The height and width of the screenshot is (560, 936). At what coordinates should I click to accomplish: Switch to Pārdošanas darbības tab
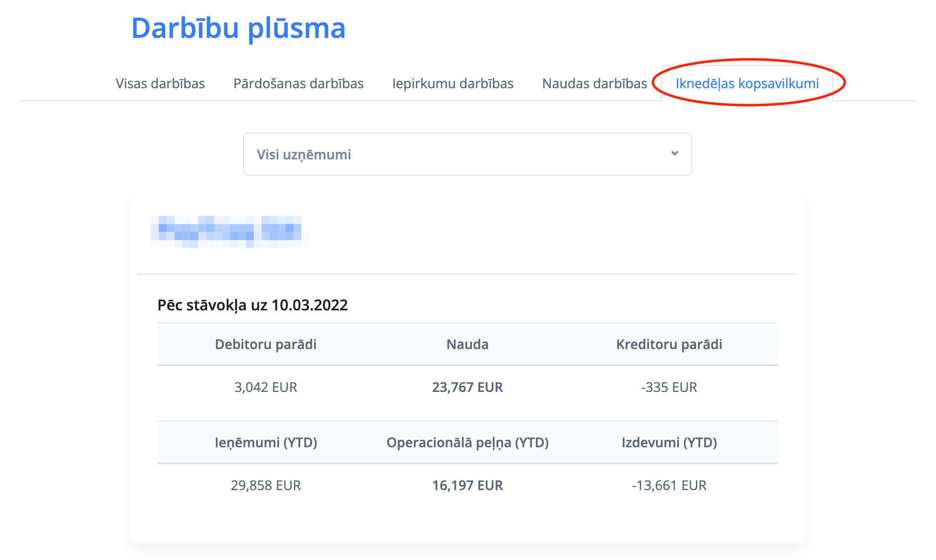coord(298,84)
